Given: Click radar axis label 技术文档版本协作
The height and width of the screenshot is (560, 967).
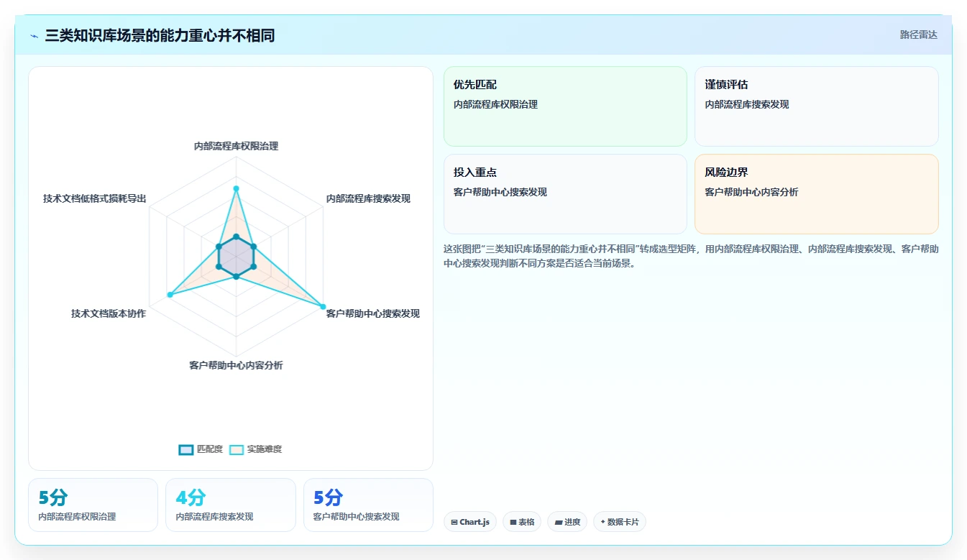Looking at the screenshot, I should click(x=109, y=313).
